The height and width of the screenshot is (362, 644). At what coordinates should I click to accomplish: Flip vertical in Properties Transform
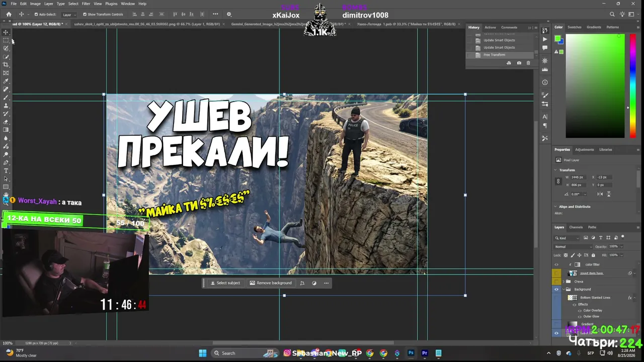click(x=609, y=194)
